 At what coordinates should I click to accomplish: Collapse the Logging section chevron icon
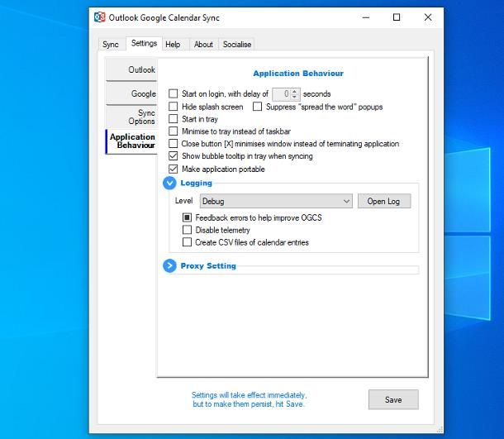(169, 183)
